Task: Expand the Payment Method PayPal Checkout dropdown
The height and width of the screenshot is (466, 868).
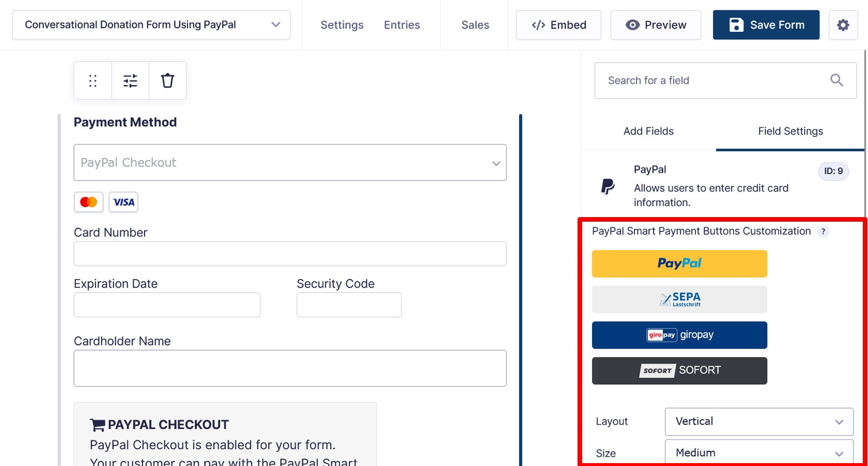Action: coord(290,163)
